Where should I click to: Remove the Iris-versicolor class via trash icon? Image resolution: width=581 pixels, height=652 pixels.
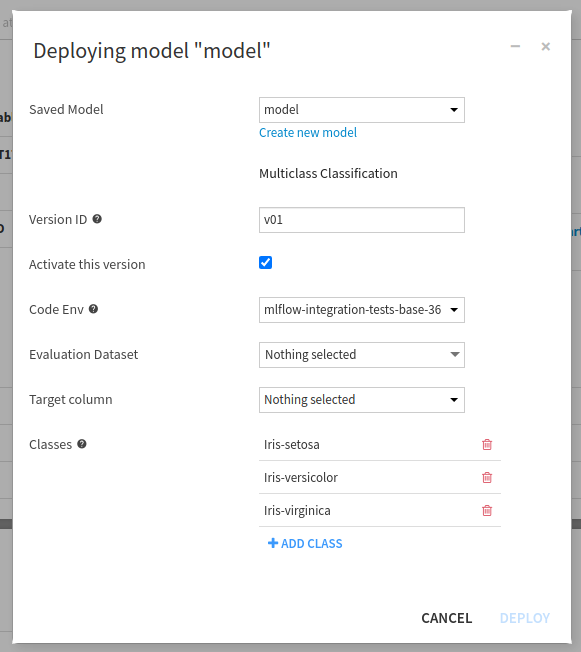tap(487, 477)
